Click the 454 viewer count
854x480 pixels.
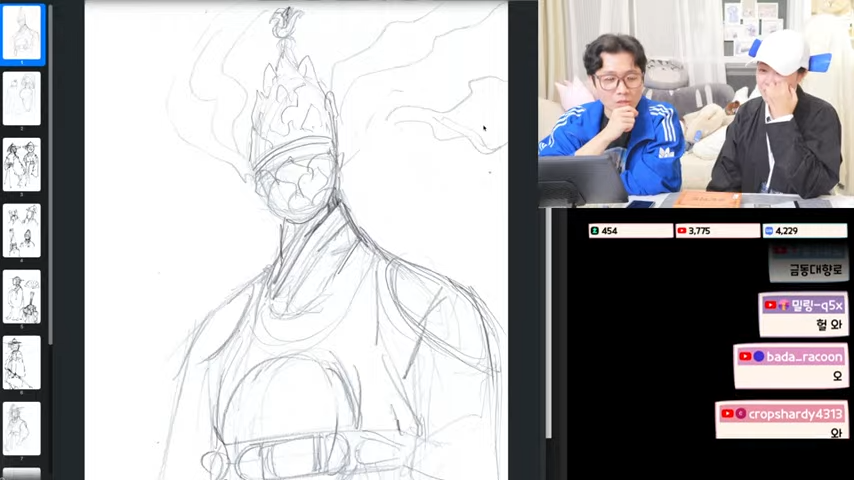(x=609, y=231)
